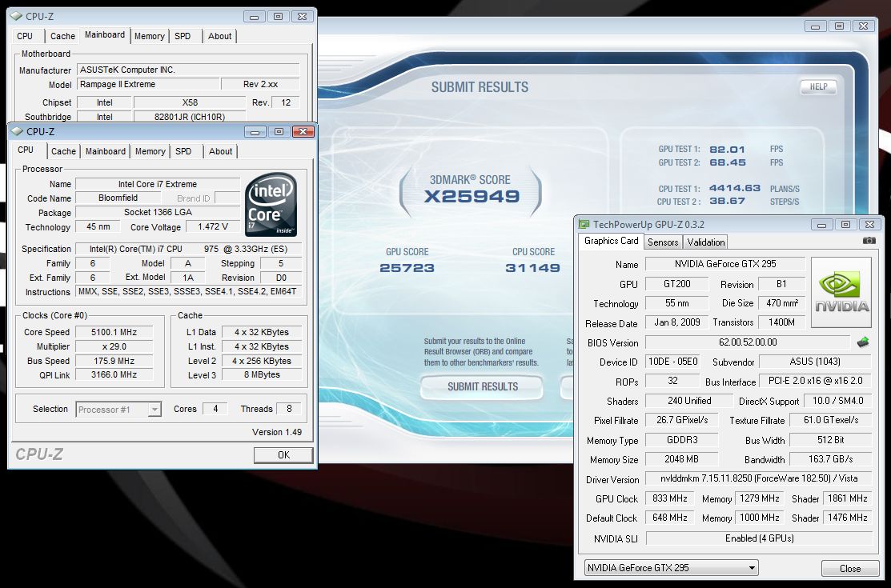Click the OK button in CPU-Z
The height and width of the screenshot is (588, 891).
coord(283,455)
